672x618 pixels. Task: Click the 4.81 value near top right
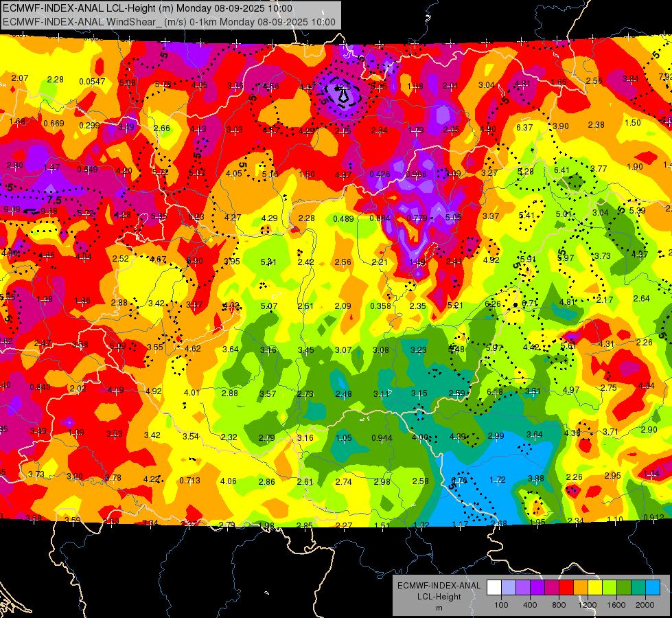pos(523,84)
